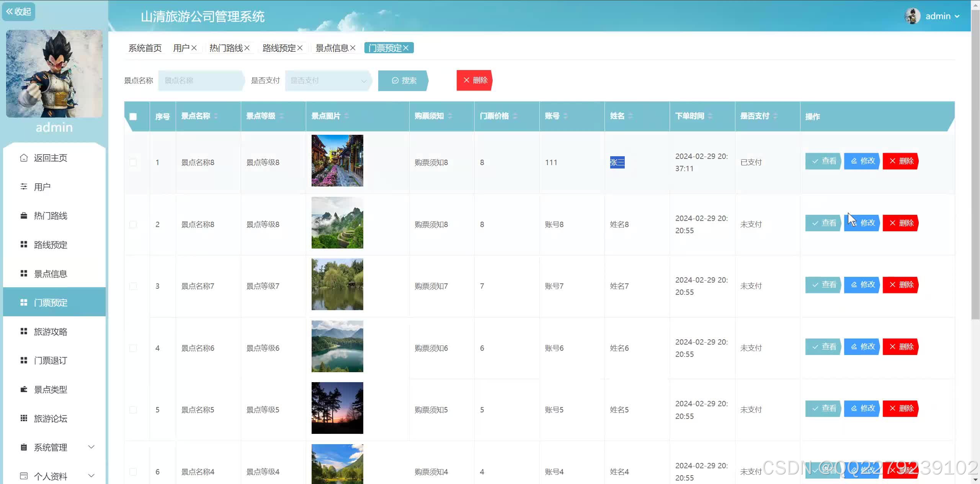
Task: Click the sort arrows on 门票价格 column
Action: (515, 116)
